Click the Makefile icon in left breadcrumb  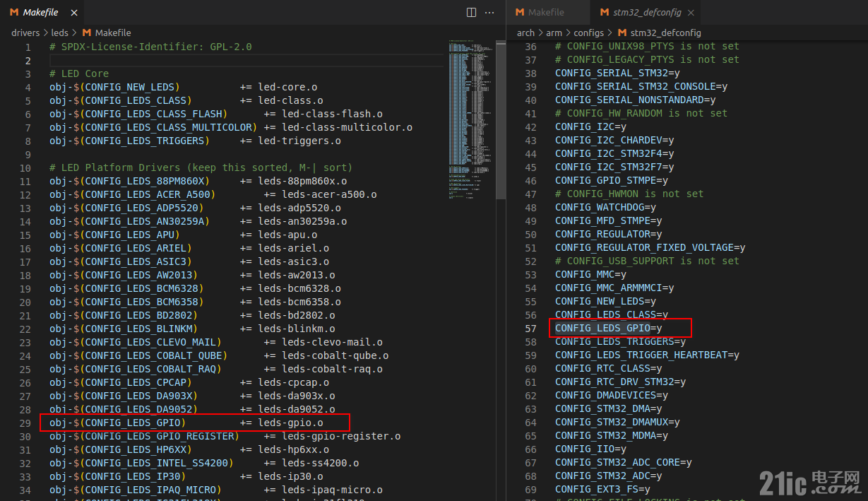tap(87, 33)
